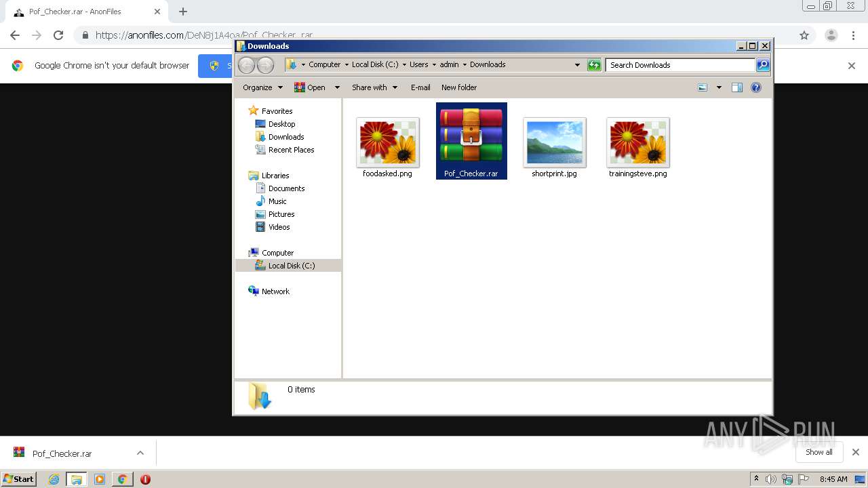This screenshot has height=488, width=868.
Task: Select the trainingsteve.png thumbnail
Action: [x=638, y=147]
